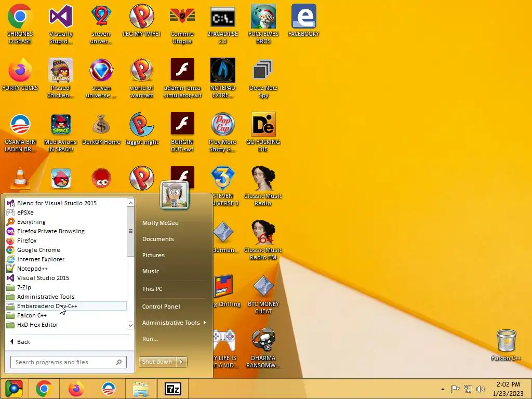Screen dimensions: 532x399
Task: Open Internet Explorer from Start menu
Action: pos(66,259)
